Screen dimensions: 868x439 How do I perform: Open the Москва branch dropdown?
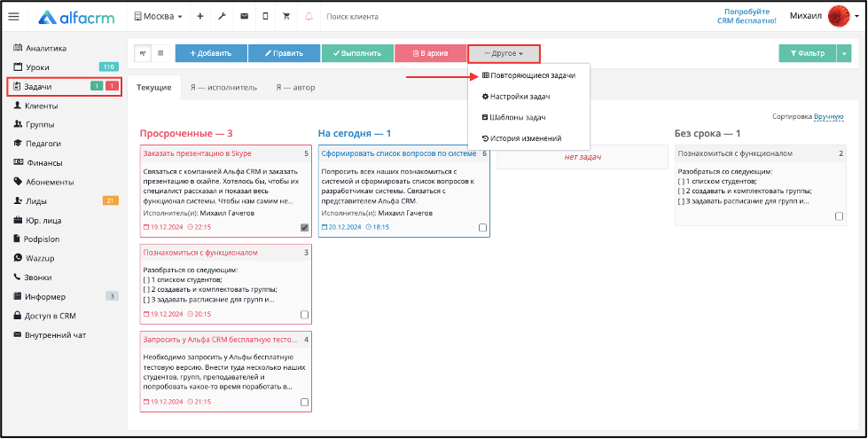pos(159,17)
